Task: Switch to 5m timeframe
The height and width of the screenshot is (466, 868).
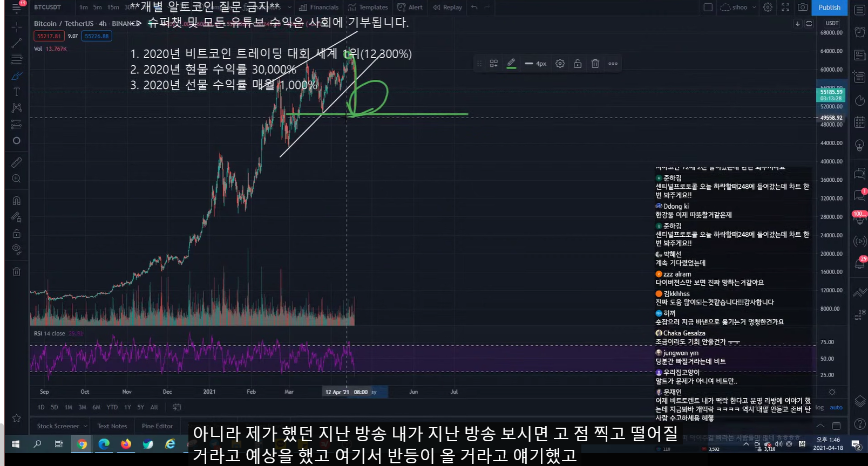Action: point(97,8)
